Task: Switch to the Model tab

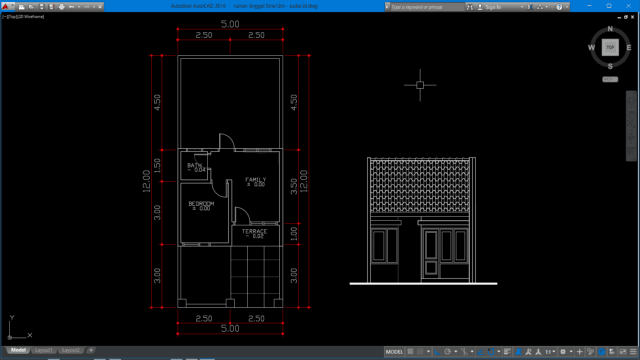Action: click(x=18, y=350)
